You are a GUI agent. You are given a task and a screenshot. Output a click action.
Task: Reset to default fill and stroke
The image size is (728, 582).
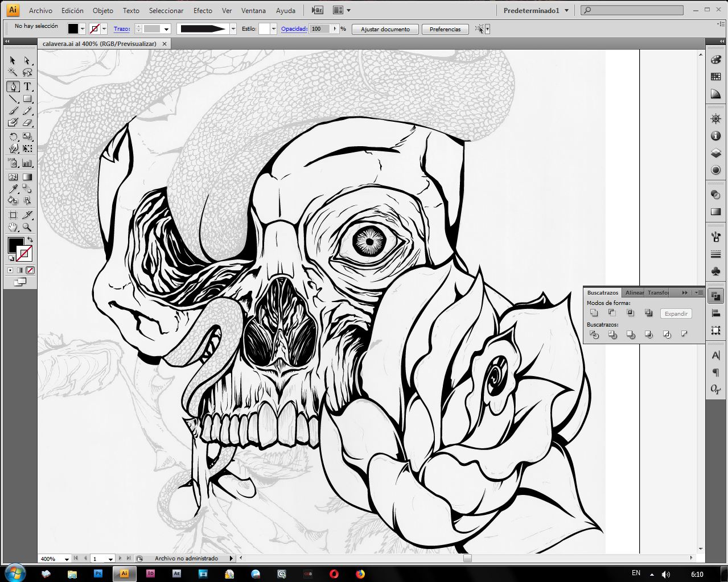tap(11, 259)
